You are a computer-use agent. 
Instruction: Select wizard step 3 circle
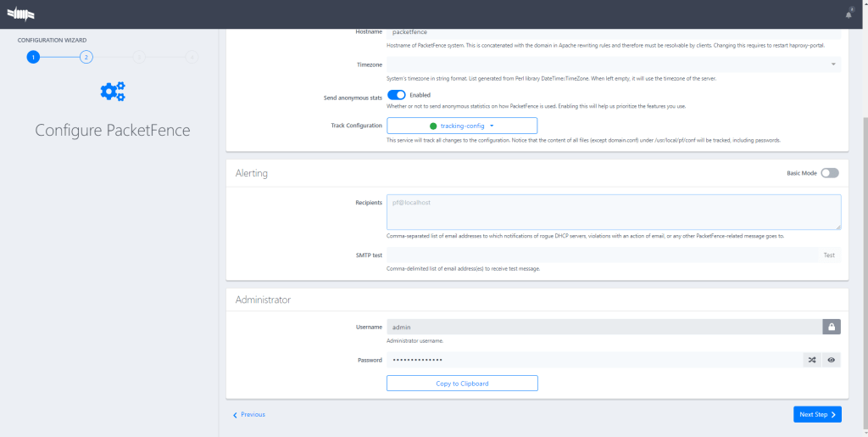coord(139,57)
